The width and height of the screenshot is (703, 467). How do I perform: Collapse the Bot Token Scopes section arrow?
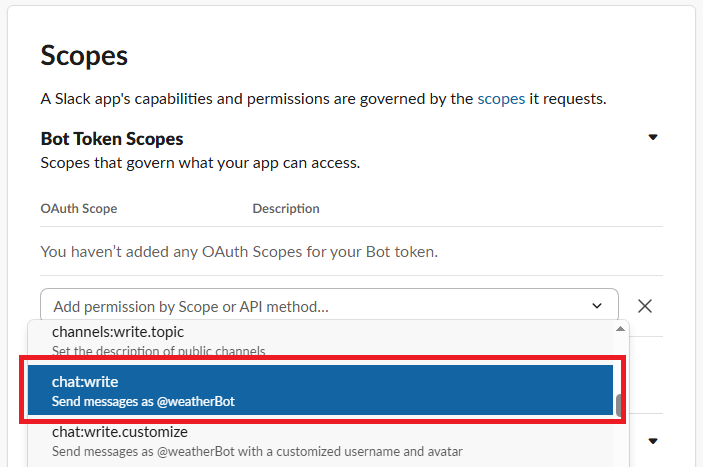tap(653, 137)
